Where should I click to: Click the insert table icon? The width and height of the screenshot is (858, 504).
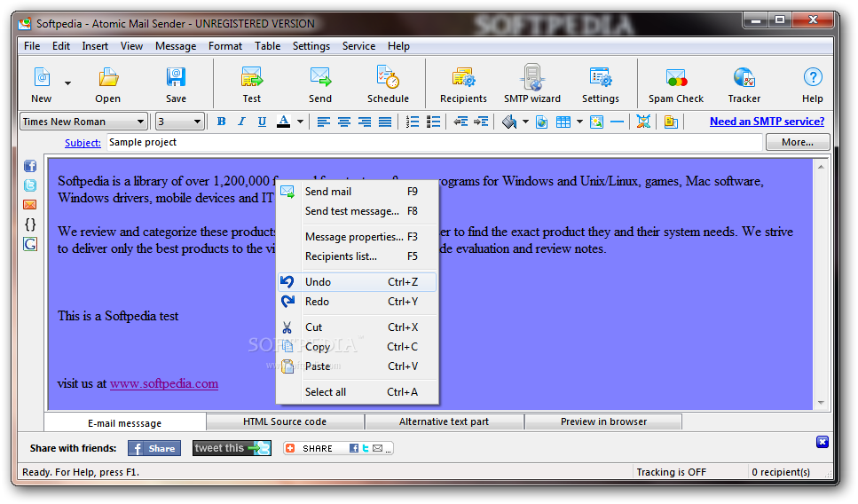point(563,122)
